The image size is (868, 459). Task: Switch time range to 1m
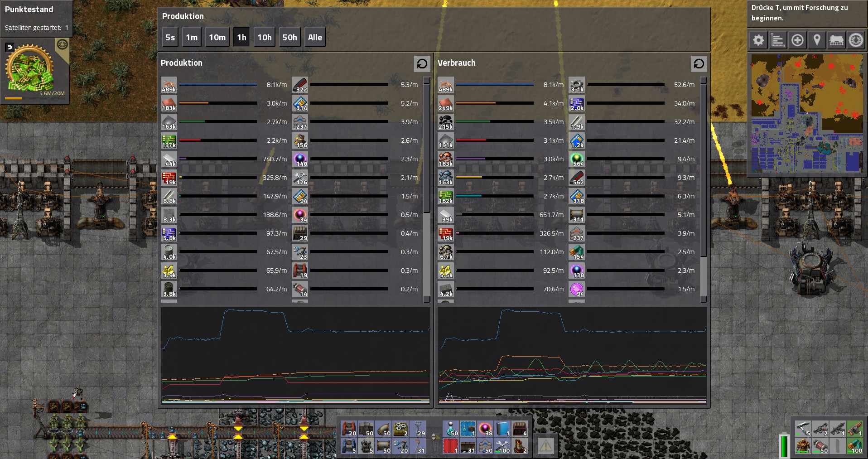[x=192, y=37]
